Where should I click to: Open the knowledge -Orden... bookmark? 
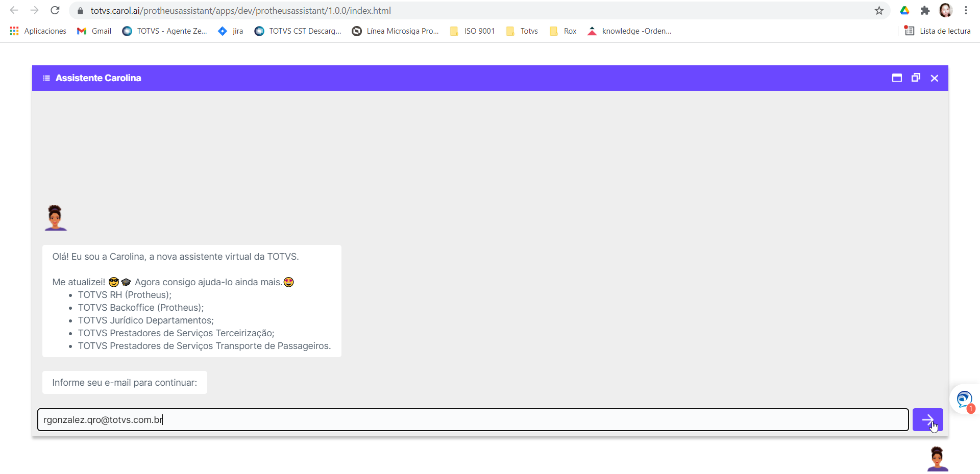pyautogui.click(x=629, y=31)
